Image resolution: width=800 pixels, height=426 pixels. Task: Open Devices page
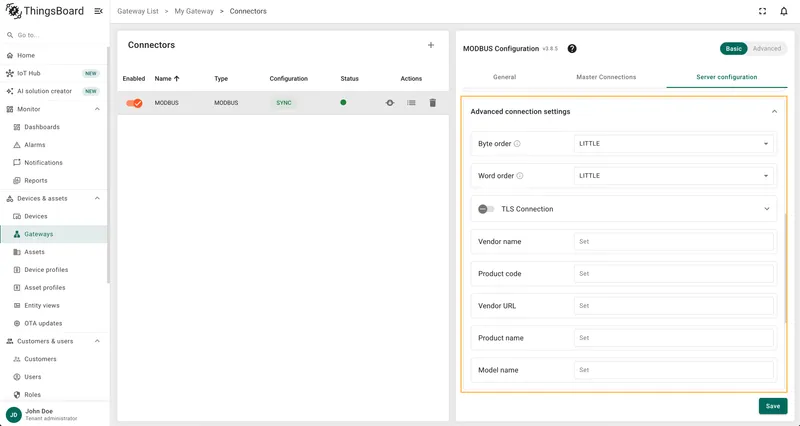54,216
